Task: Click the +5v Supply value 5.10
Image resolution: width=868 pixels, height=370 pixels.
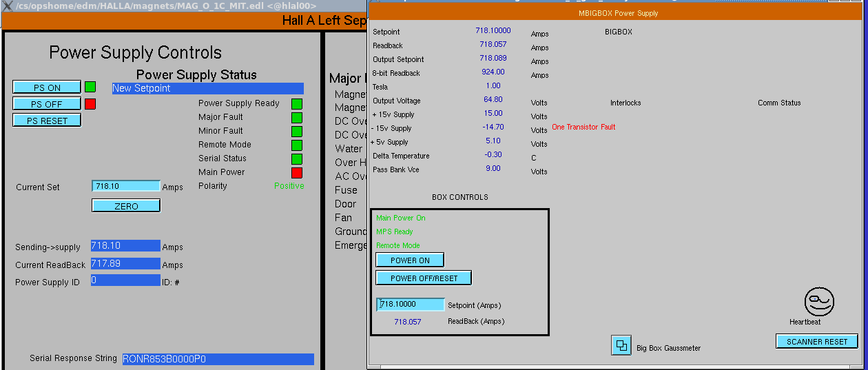Action: pyautogui.click(x=493, y=141)
